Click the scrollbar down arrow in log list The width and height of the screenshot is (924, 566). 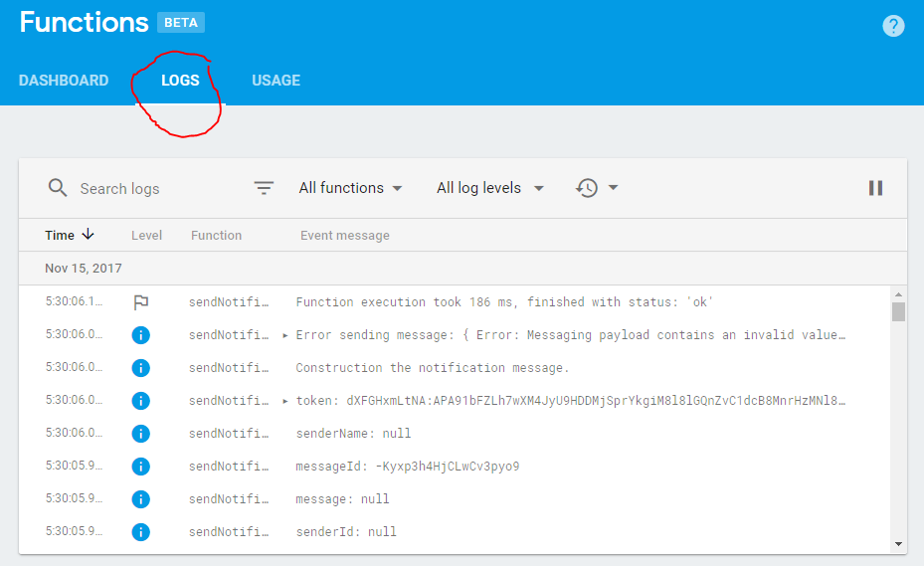pyautogui.click(x=898, y=543)
